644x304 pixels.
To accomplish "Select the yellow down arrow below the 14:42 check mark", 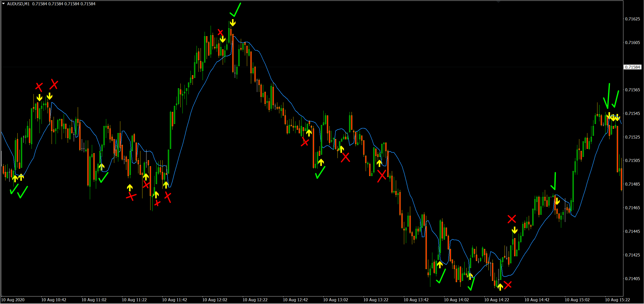I will click(x=557, y=201).
